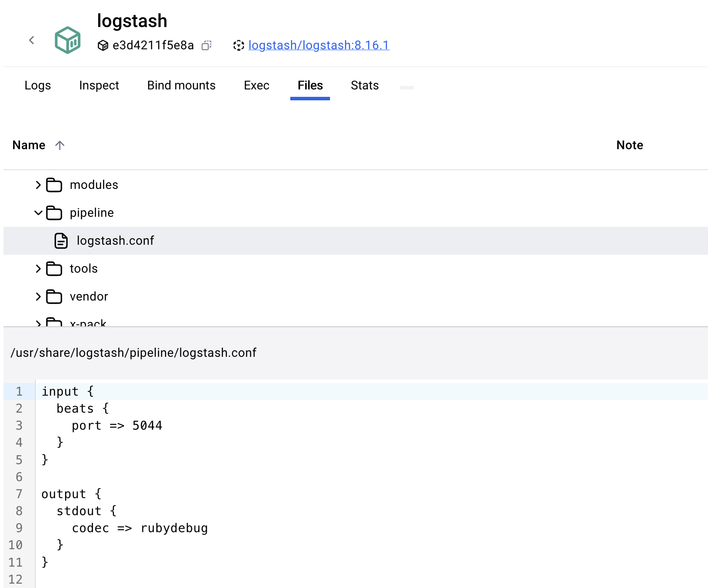Viewport: 708px width, 588px height.
Task: Select the tools folder name
Action: (84, 269)
